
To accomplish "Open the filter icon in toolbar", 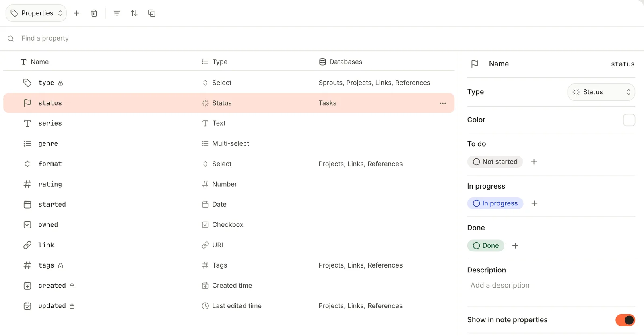I will tap(117, 13).
